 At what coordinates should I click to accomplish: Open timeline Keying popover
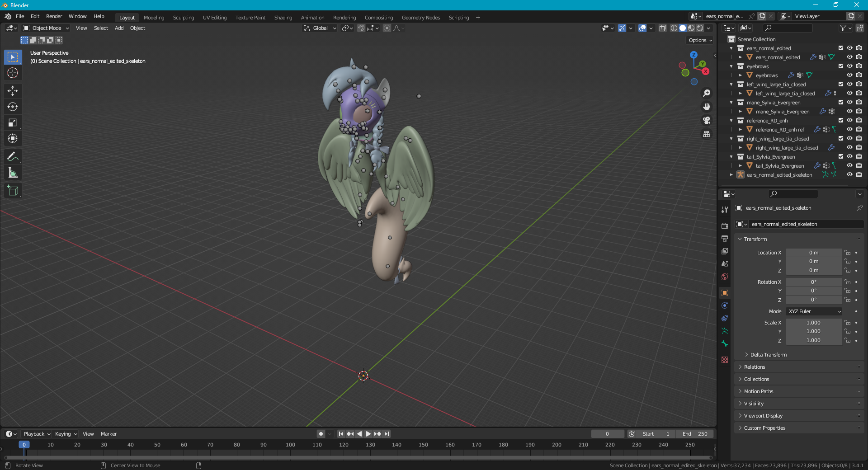(x=66, y=434)
